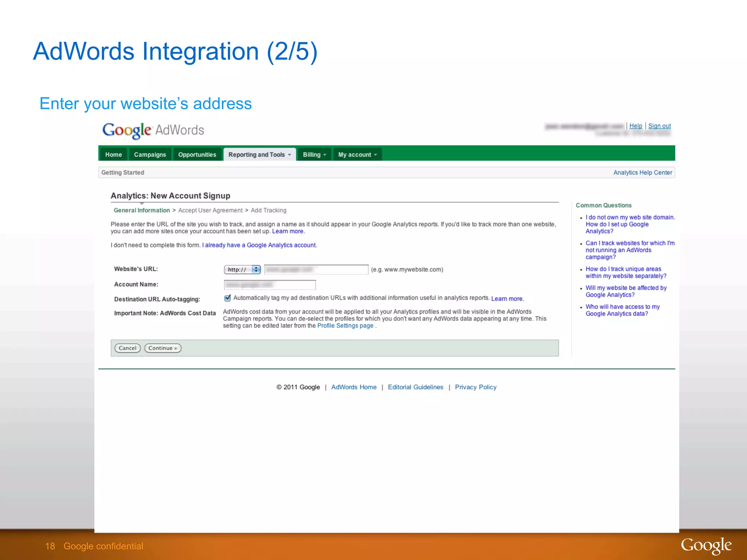Click Learn more about tracking multiple sites
747x560 pixels.
point(288,231)
